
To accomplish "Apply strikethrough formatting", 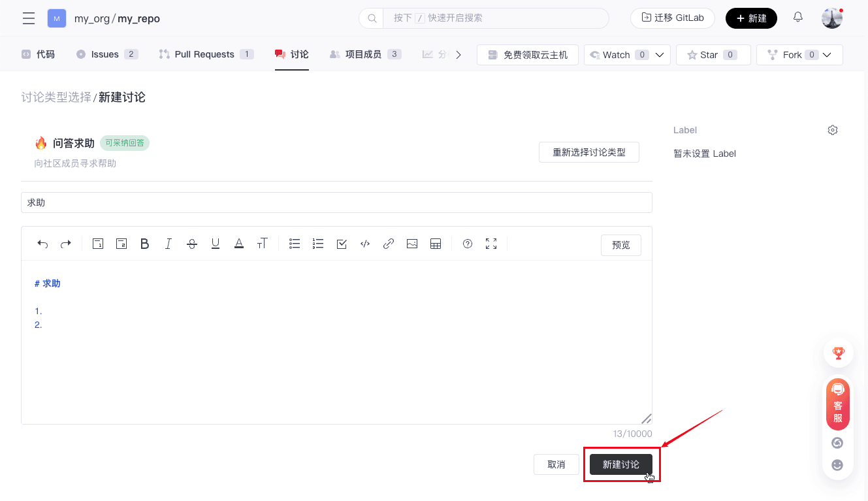I will pyautogui.click(x=192, y=244).
